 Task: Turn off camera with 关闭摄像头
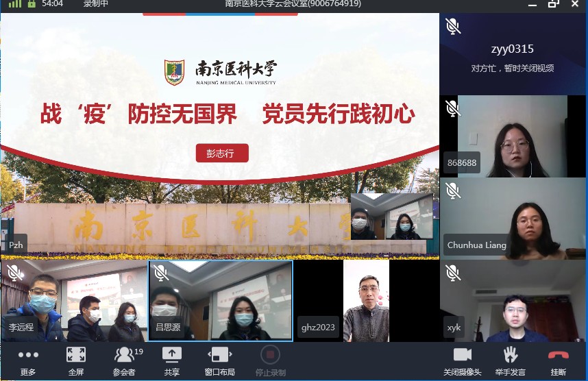(x=463, y=362)
